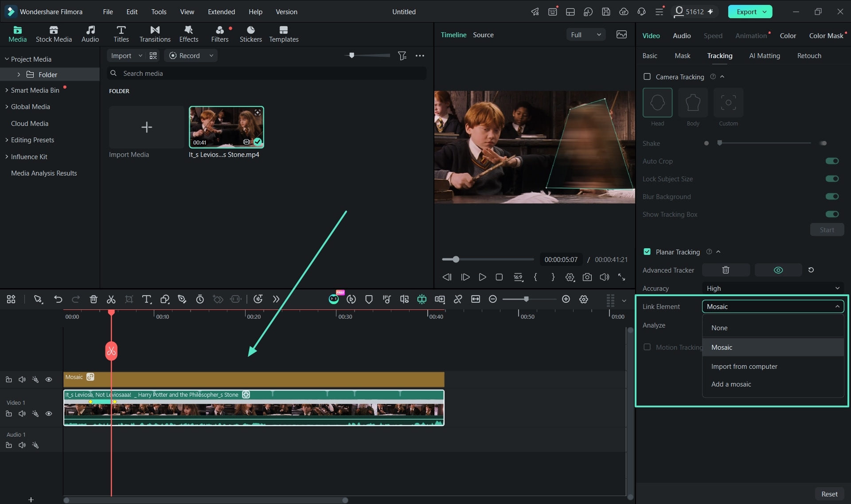Uncheck the Planar Tracking checkbox

[x=647, y=252]
